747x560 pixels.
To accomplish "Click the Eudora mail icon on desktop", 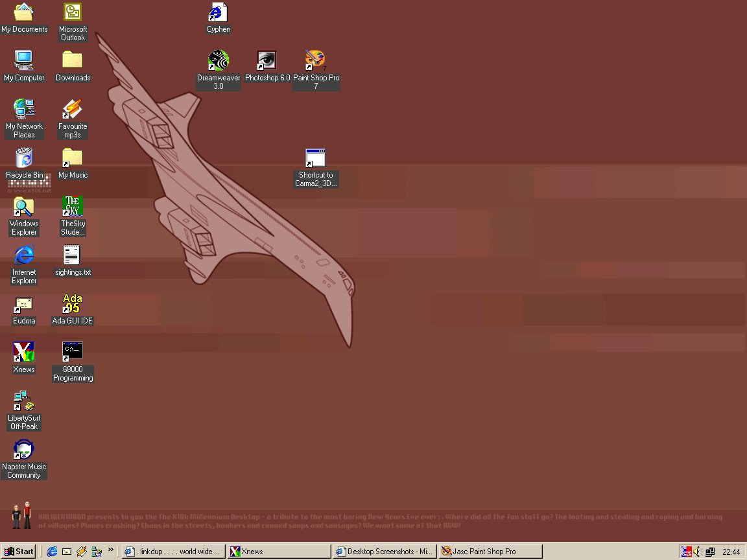I will (x=24, y=304).
